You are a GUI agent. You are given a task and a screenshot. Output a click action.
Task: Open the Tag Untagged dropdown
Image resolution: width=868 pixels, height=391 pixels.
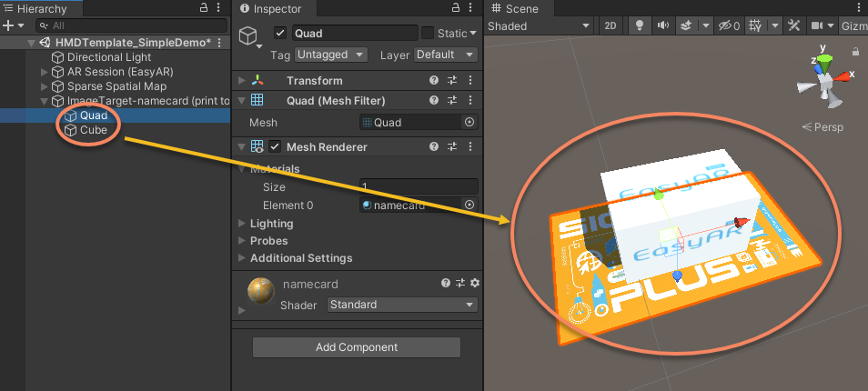[331, 55]
